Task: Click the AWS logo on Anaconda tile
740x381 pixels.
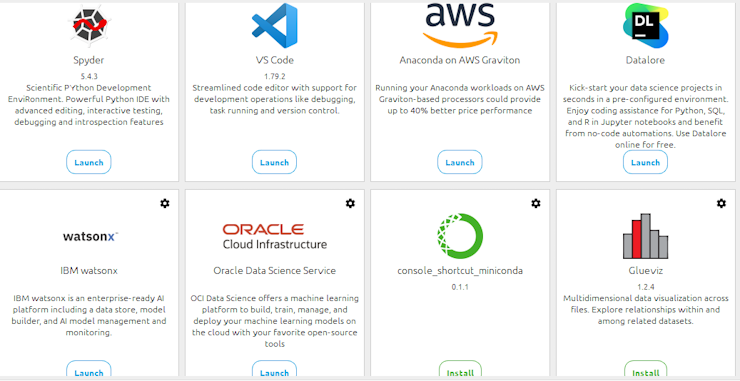Action: [460, 25]
